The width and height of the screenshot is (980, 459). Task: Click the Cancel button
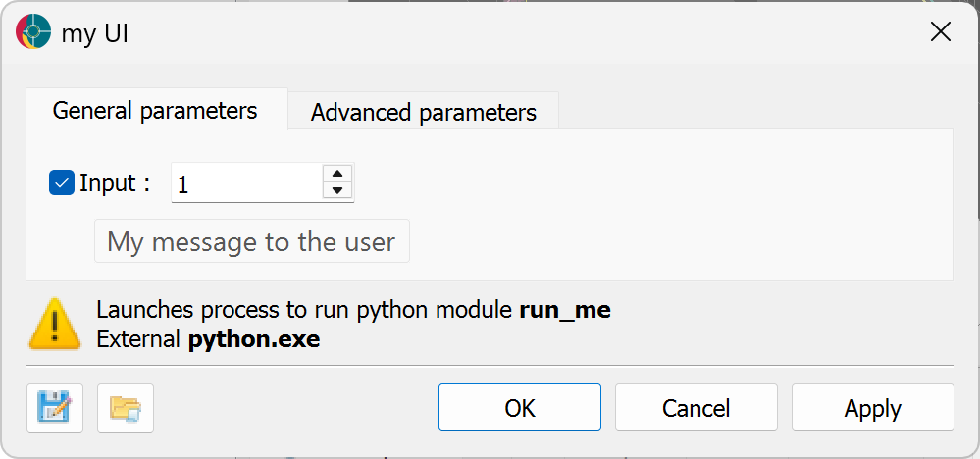pyautogui.click(x=696, y=407)
